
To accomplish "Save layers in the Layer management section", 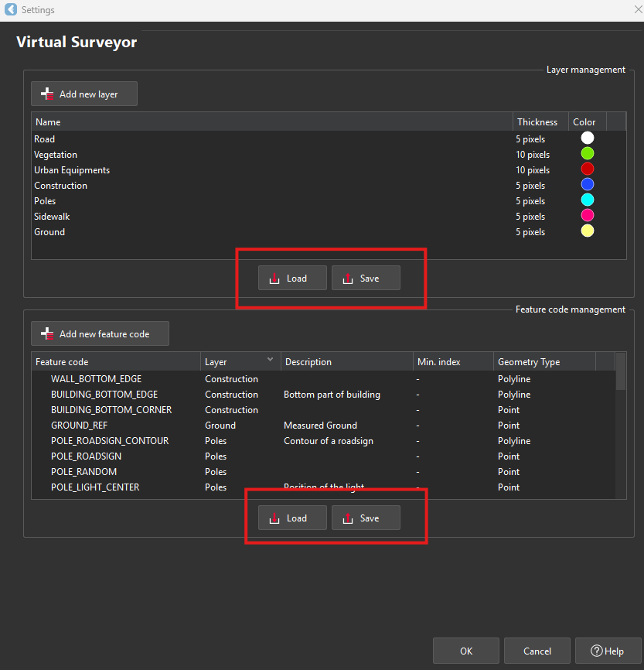I will [x=366, y=279].
